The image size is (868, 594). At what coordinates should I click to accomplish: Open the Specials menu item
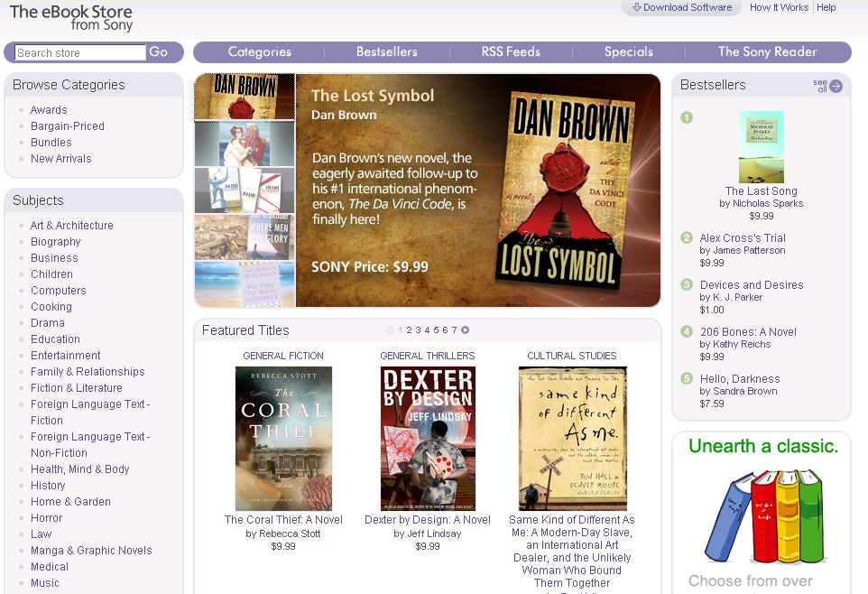coord(629,51)
